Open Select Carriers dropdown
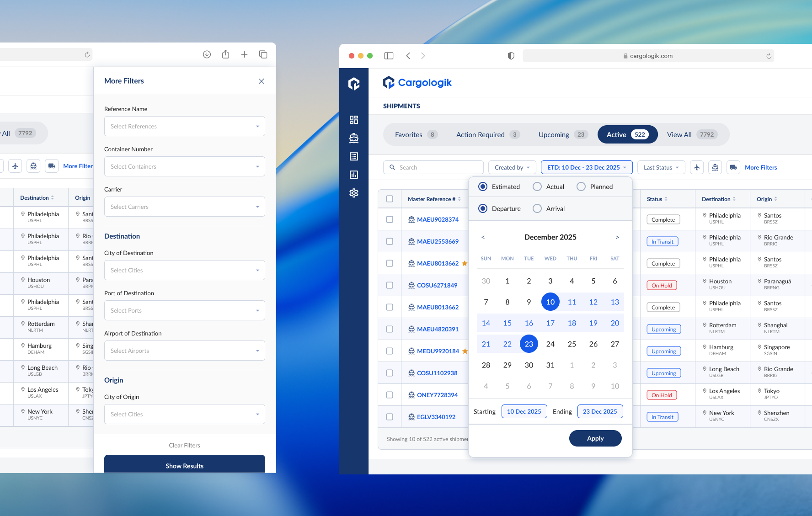Screen dimensions: 812x516 click(185, 207)
